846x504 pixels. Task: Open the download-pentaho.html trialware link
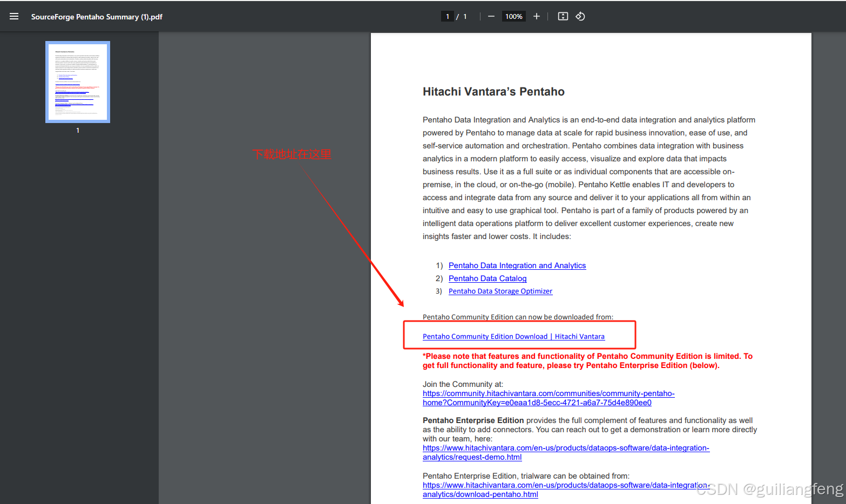pos(566,490)
